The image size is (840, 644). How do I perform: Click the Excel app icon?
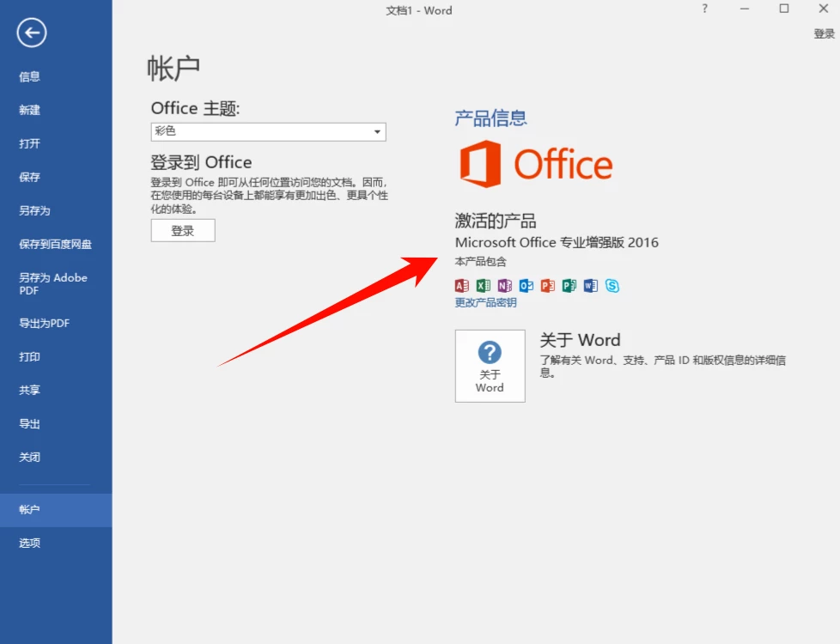pos(484,286)
